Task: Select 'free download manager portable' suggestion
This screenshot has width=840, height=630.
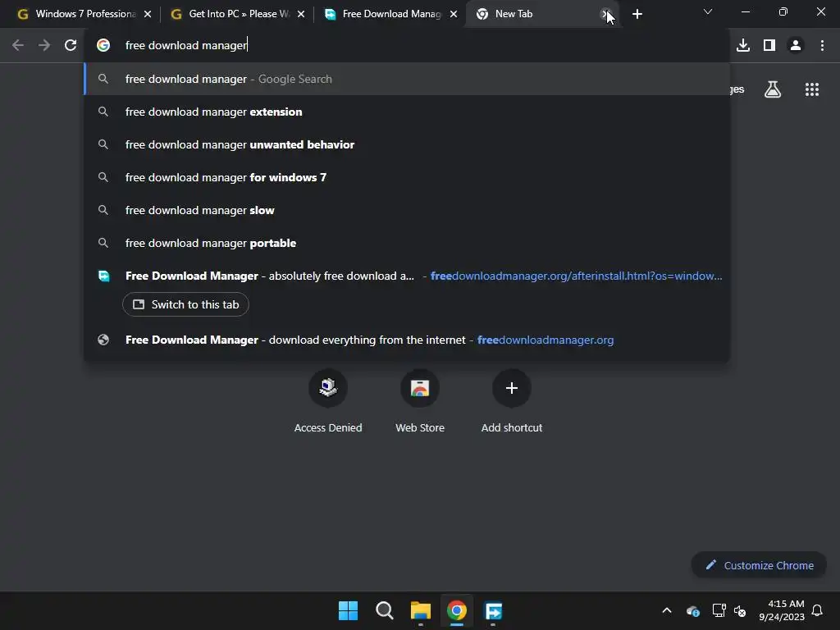Action: point(407,243)
